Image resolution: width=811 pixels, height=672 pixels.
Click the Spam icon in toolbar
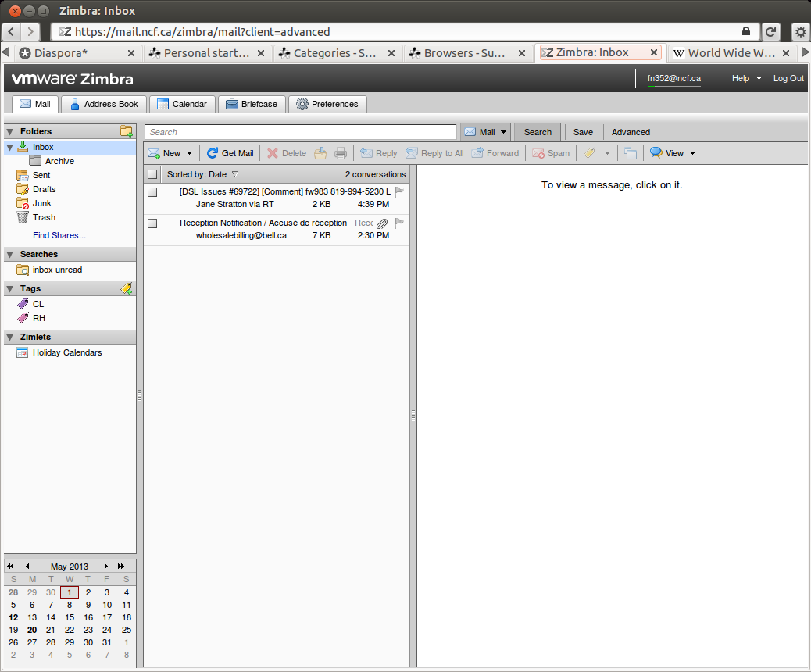click(x=538, y=153)
